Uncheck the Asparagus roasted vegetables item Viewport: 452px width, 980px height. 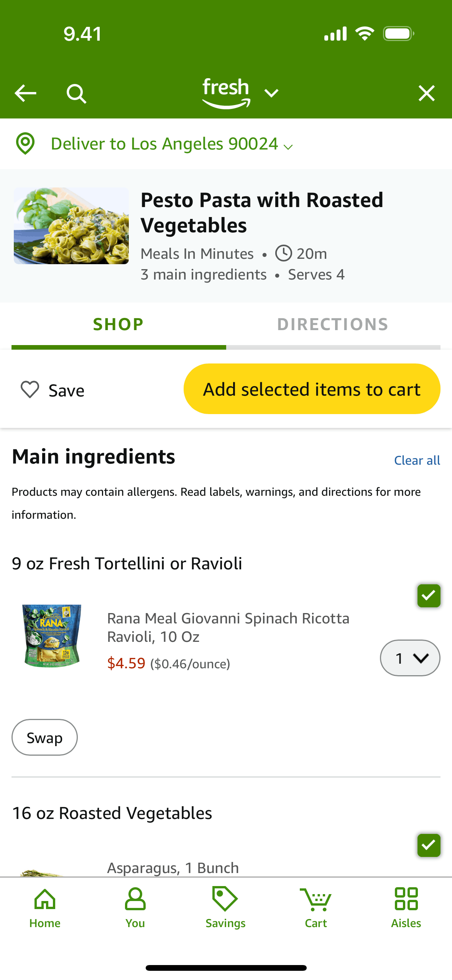click(429, 845)
